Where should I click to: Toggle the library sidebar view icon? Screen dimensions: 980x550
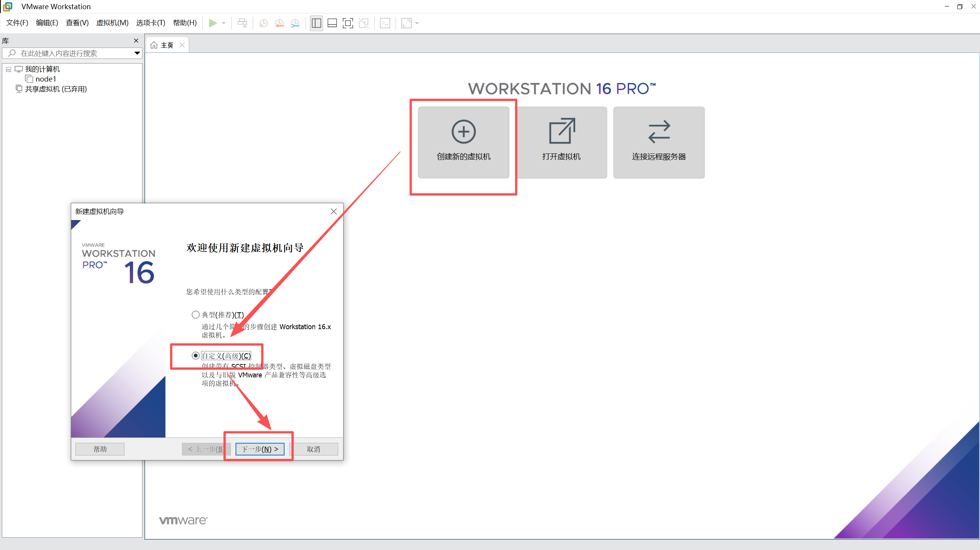click(316, 23)
